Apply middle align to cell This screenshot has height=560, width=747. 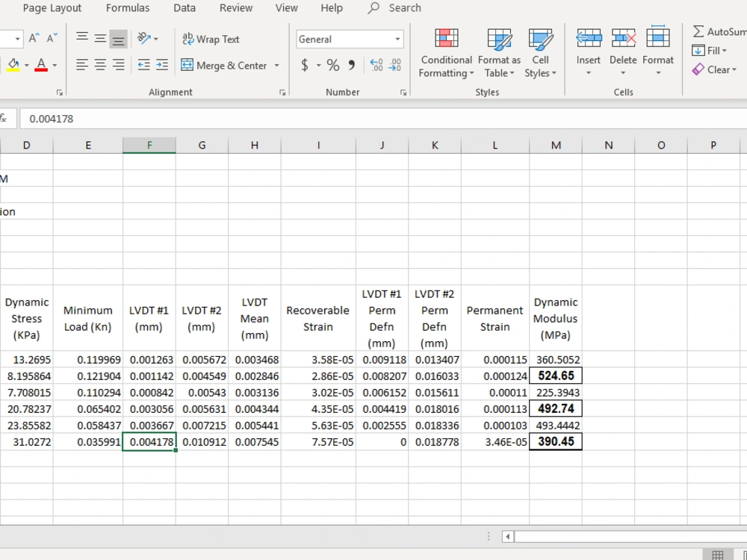point(100,39)
